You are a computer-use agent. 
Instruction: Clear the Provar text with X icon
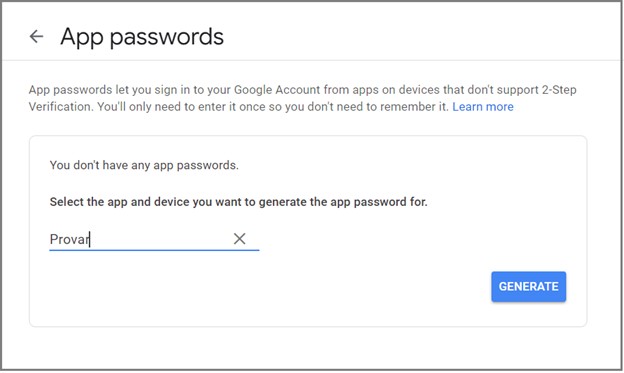click(x=239, y=238)
